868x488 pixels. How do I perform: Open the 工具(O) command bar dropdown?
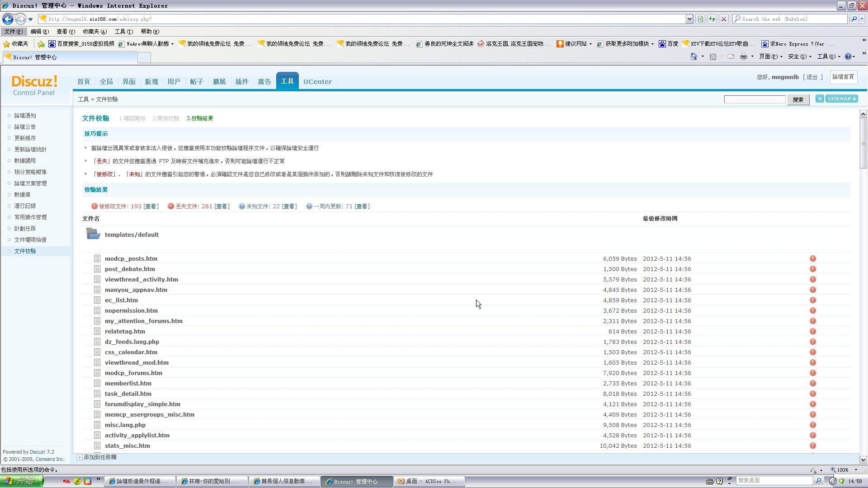click(x=829, y=56)
